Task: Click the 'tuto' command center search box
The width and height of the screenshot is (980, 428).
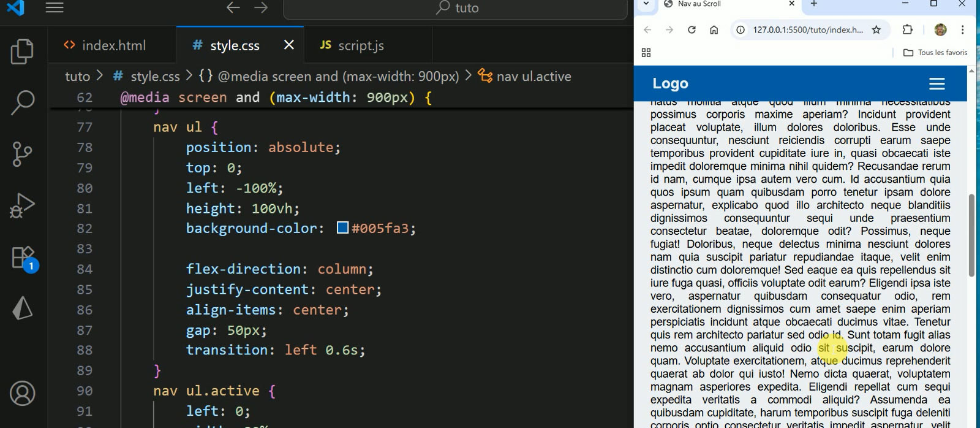Action: 456,8
